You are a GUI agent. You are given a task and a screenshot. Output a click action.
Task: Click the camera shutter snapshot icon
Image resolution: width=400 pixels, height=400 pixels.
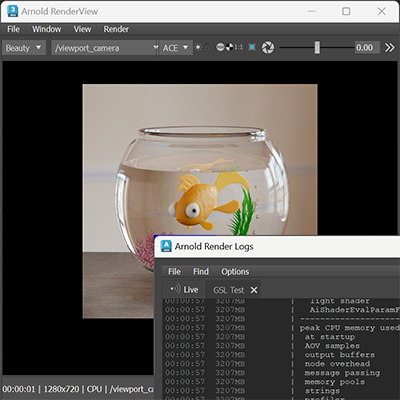point(268,48)
